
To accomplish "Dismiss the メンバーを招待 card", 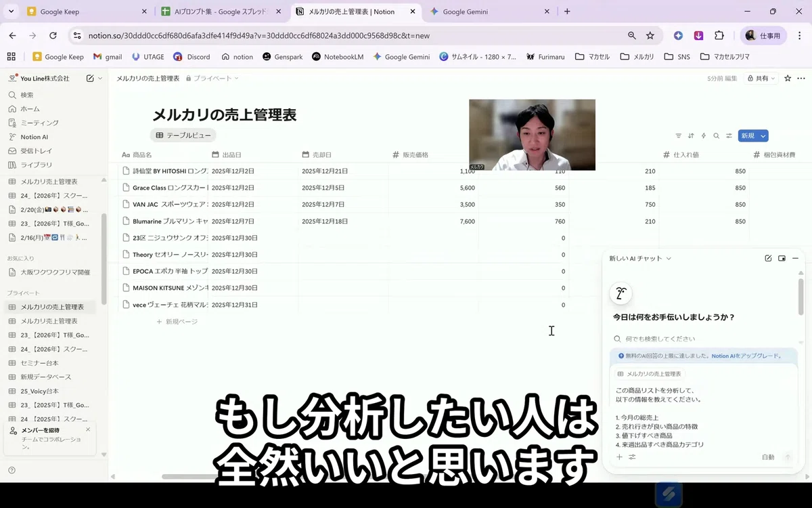I will click(88, 429).
